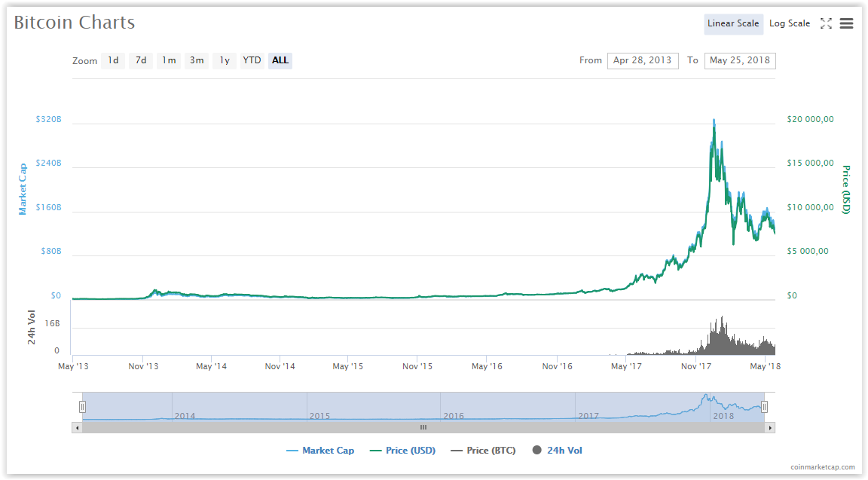Click the May '16 x-axis label
868x480 pixels.
487,366
